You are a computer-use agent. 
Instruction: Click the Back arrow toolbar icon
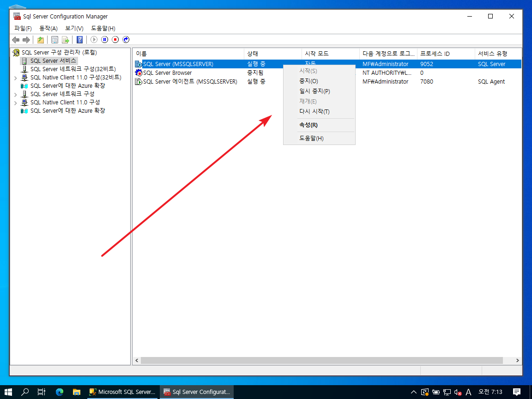(16, 40)
